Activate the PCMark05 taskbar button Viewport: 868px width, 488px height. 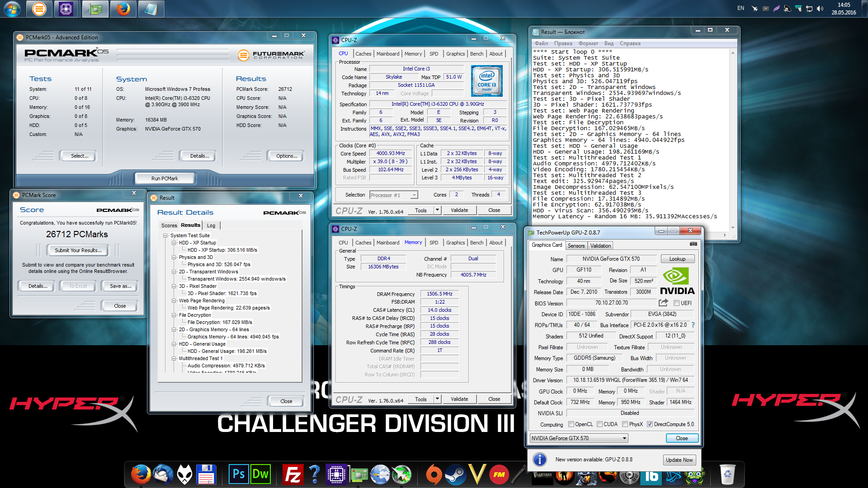pos(39,9)
